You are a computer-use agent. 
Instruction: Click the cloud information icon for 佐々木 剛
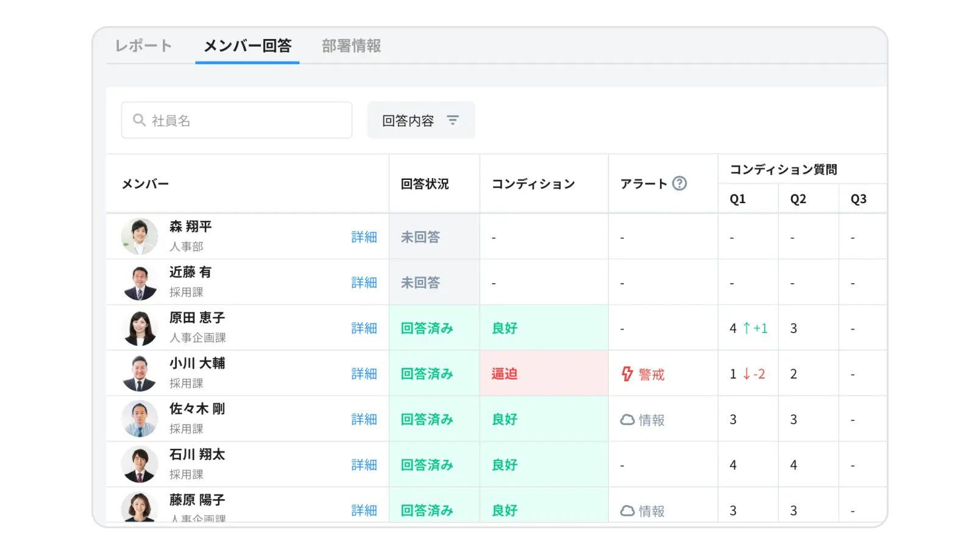pos(626,419)
